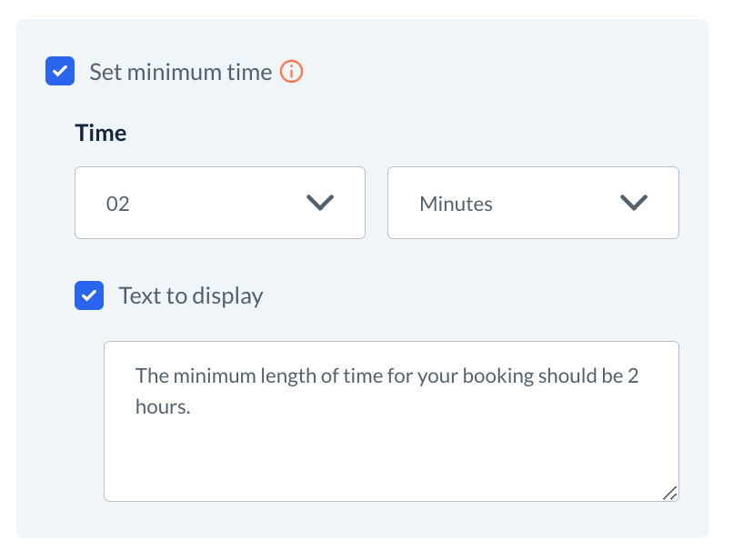This screenshot has height=560, width=733.
Task: Click the orange info icon beside Set minimum time
Action: pos(291,72)
